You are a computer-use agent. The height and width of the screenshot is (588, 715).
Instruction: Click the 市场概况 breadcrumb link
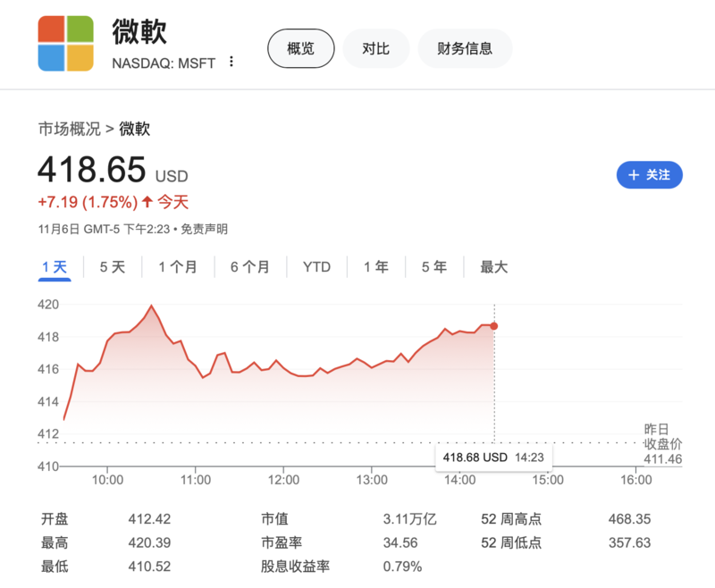click(x=70, y=129)
